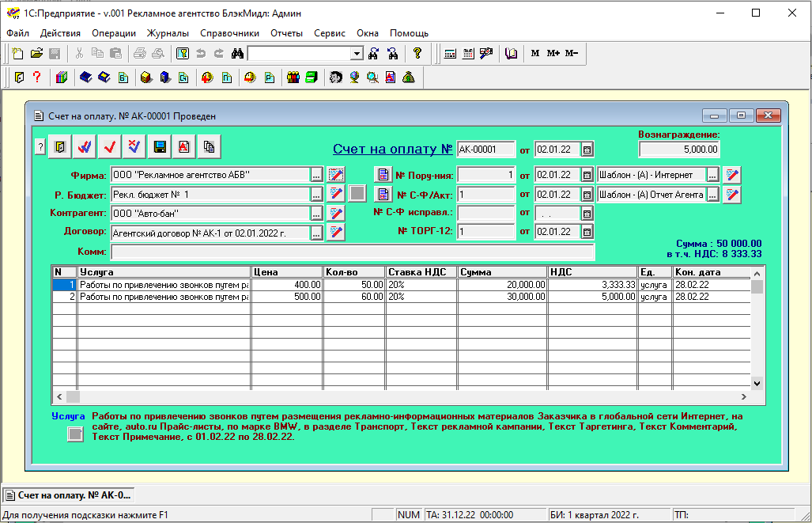Select the quantity cell 60.00
The height and width of the screenshot is (523, 812).
[x=354, y=297]
